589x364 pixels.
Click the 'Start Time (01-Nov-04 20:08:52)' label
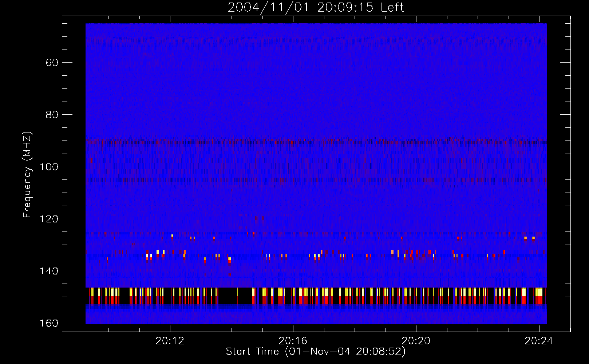(316, 352)
